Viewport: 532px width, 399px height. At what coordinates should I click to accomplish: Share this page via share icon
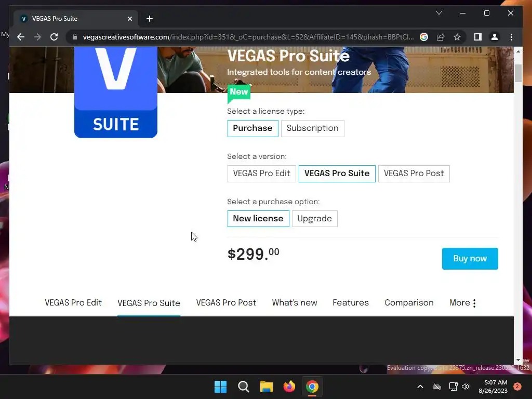[441, 37]
